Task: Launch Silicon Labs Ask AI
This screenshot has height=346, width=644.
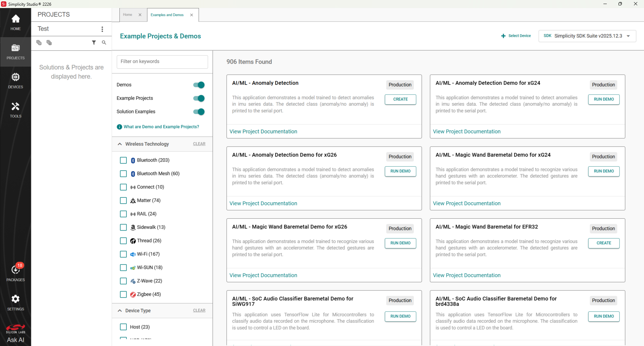Action: [x=15, y=334]
